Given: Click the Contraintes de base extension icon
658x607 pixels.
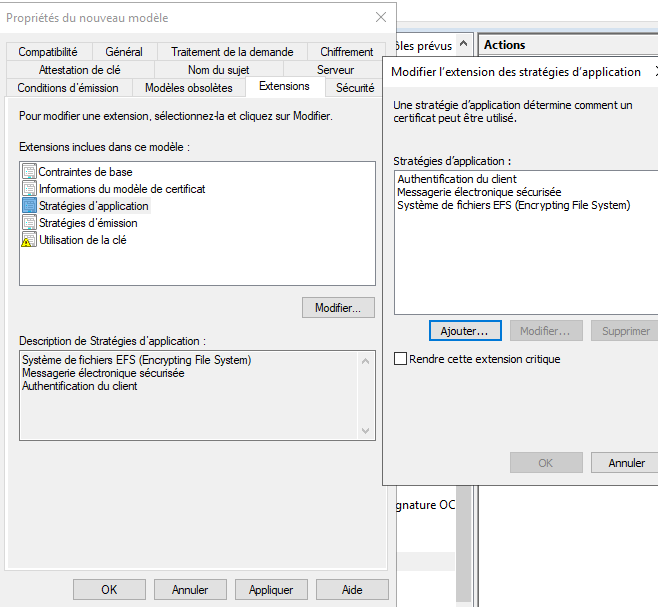Looking at the screenshot, I should [x=29, y=172].
